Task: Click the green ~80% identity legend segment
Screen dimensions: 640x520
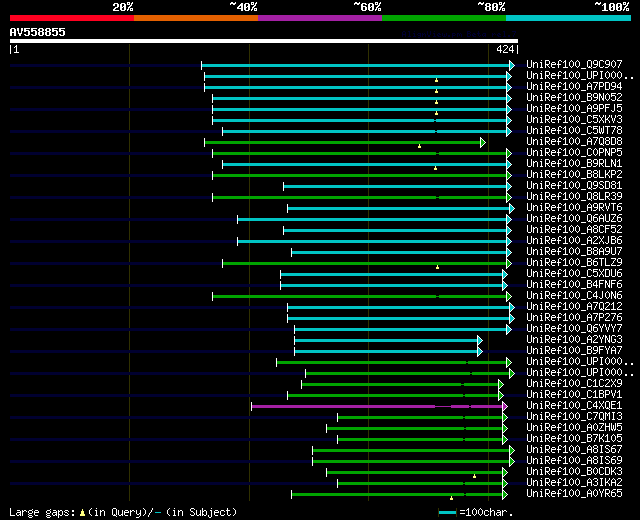Action: coord(444,18)
